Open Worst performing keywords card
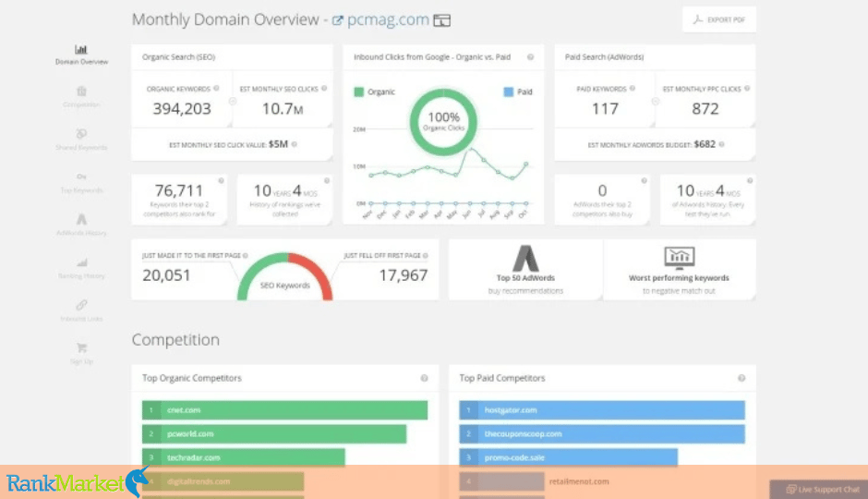This screenshot has width=868, height=499. [x=679, y=270]
